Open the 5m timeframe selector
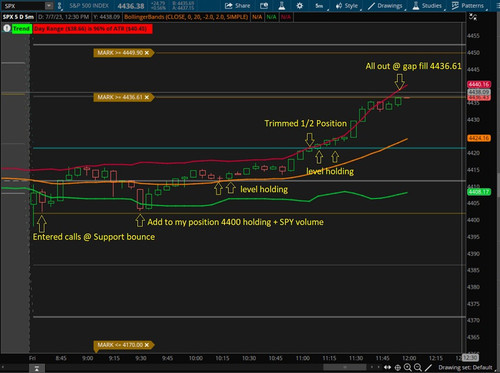The height and width of the screenshot is (373, 500). coord(319,6)
